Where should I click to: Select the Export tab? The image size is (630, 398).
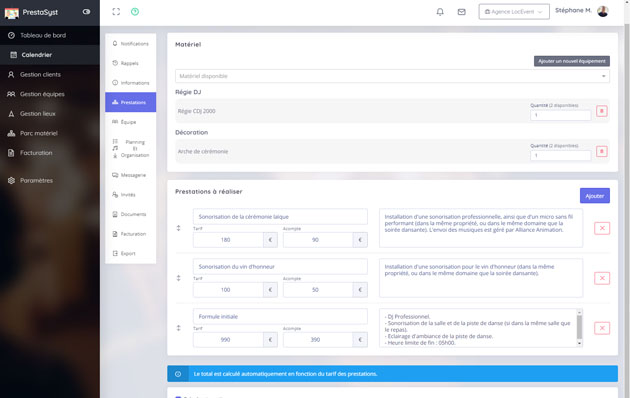131,253
